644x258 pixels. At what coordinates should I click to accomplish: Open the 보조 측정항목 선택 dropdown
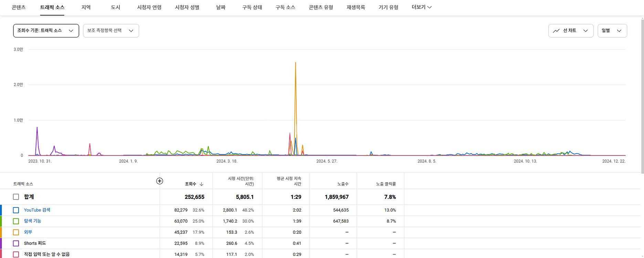111,31
